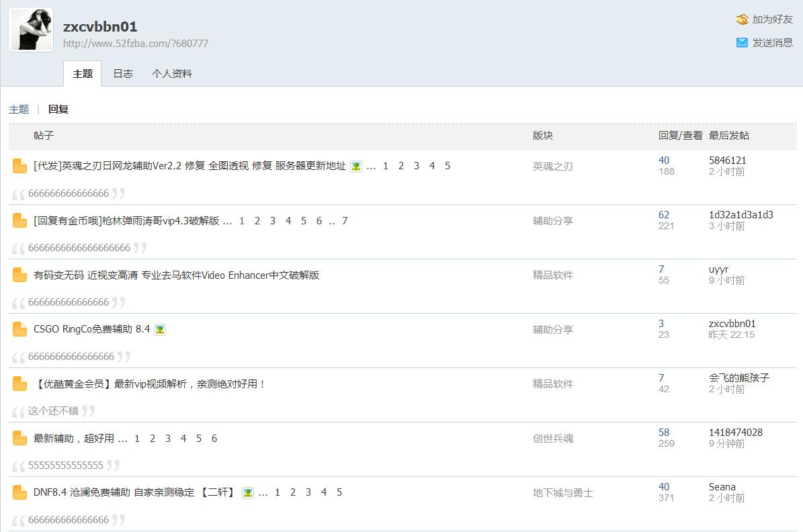Go to page 6 of 最新辅助 thread
The width and height of the screenshot is (803, 532).
(214, 439)
